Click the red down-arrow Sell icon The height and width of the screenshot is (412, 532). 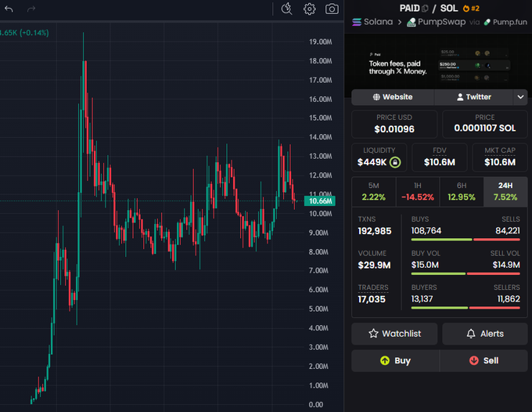click(x=473, y=360)
